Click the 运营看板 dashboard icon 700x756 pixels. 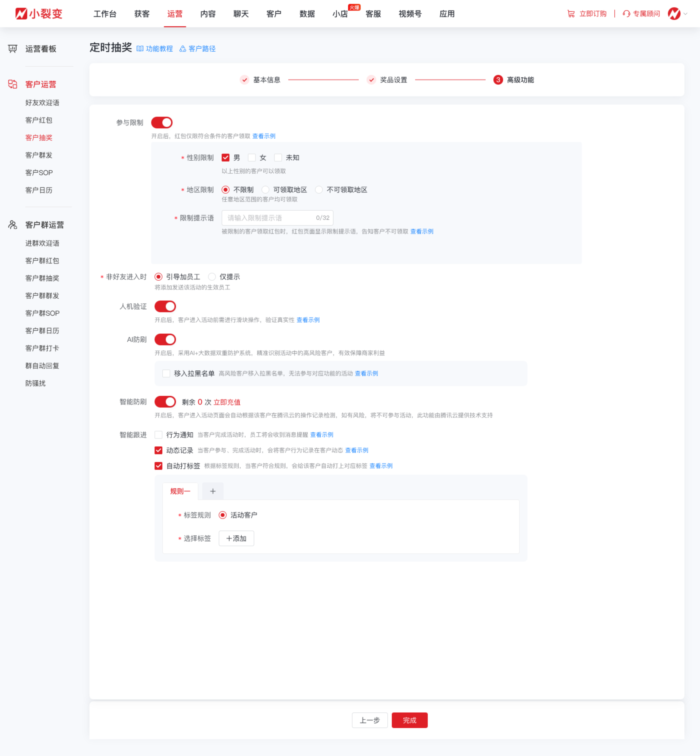tap(12, 49)
